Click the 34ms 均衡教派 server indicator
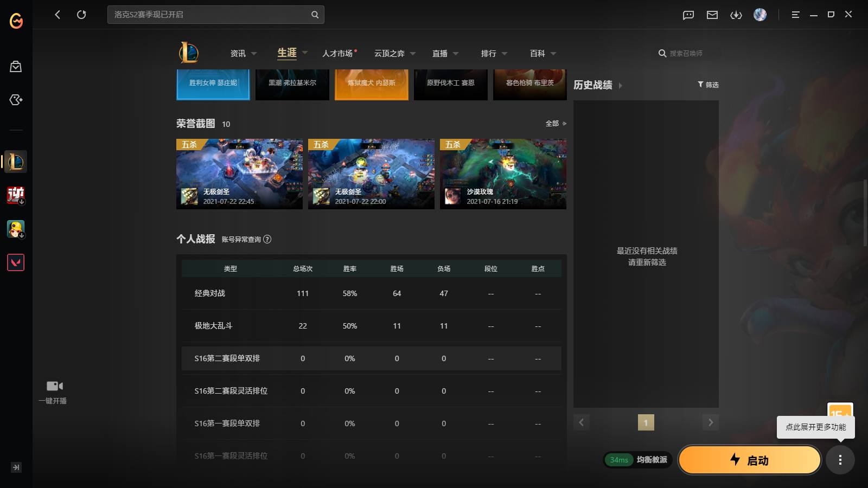Image resolution: width=868 pixels, height=488 pixels. [x=638, y=460]
